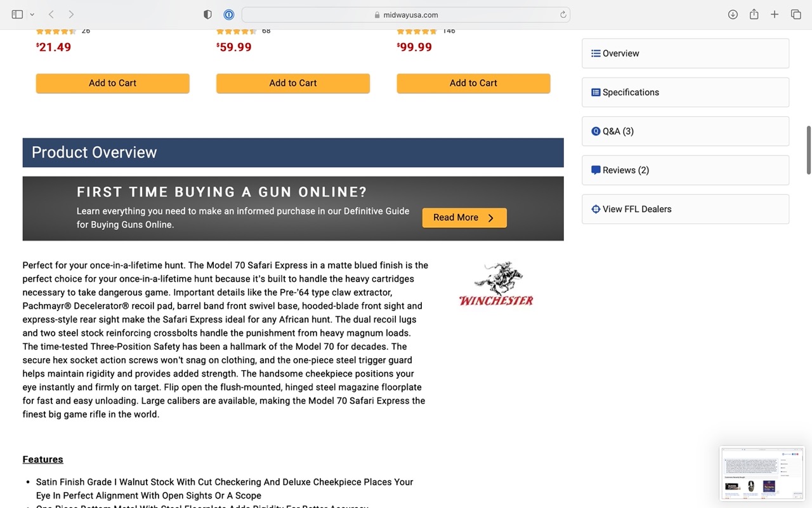Click the Features heading
This screenshot has height=508, width=812.
(x=43, y=459)
